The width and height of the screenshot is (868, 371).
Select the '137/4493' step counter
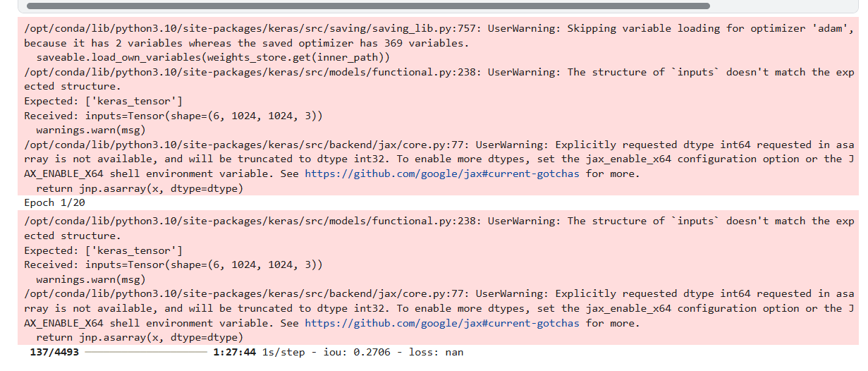pyautogui.click(x=55, y=352)
